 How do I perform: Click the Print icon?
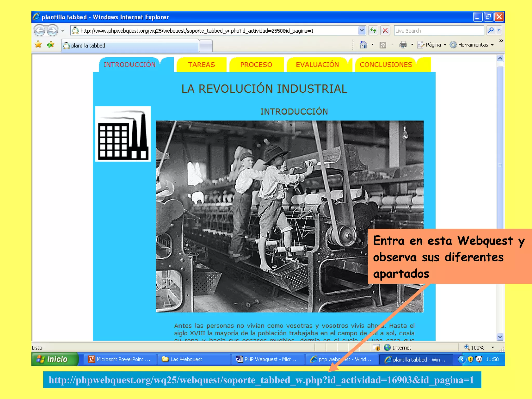403,45
